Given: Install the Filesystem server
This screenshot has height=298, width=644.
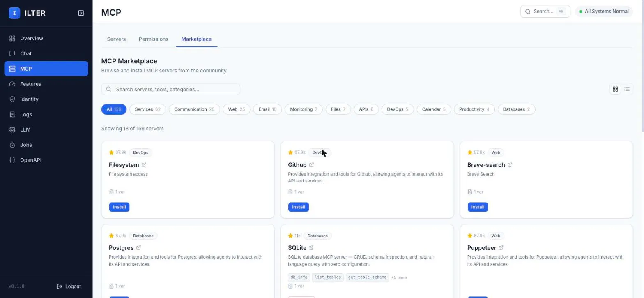Looking at the screenshot, I should (x=119, y=207).
